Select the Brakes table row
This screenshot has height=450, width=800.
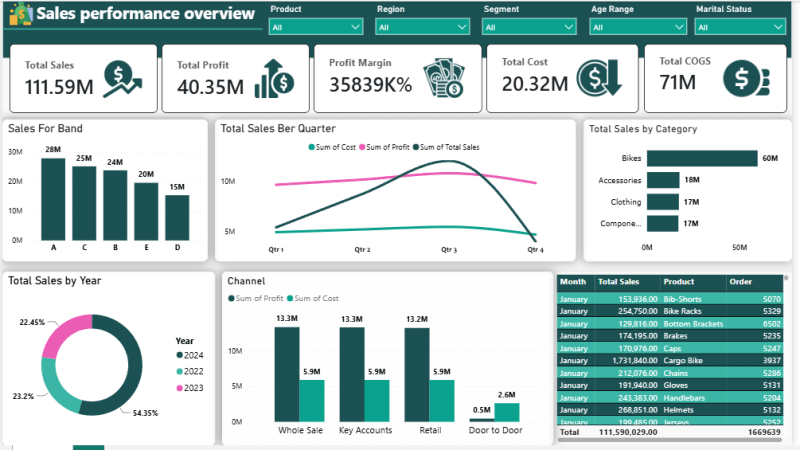point(670,336)
